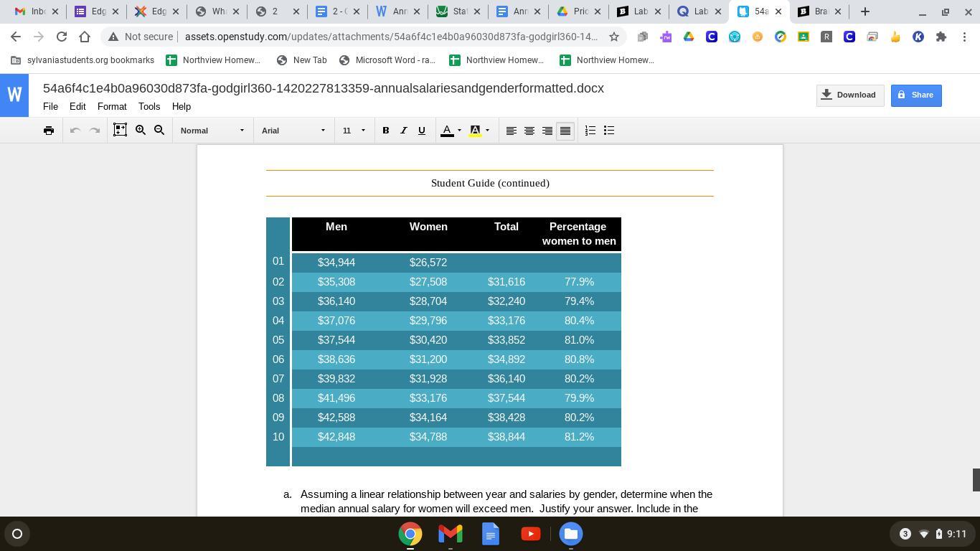Center align the text
This screenshot has width=980, height=551.
[529, 131]
